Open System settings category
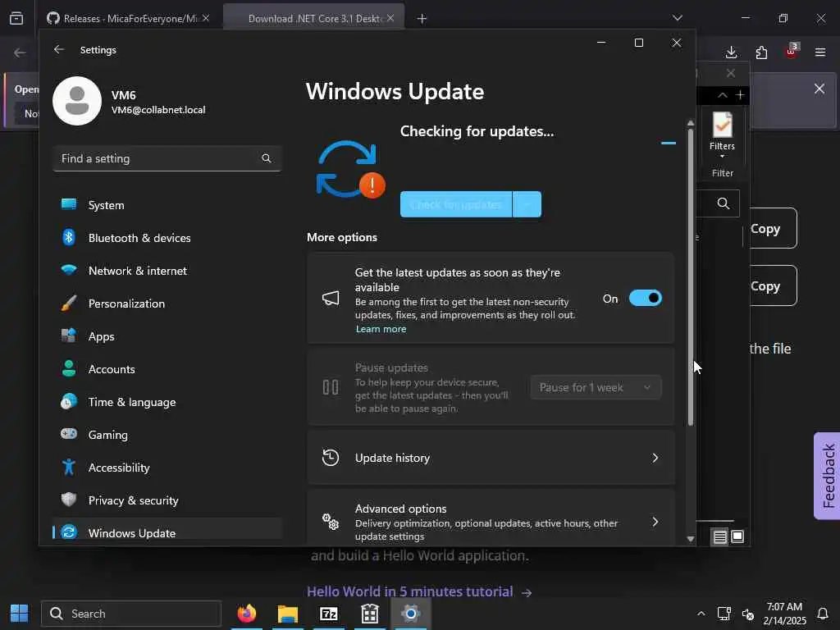 (167, 205)
